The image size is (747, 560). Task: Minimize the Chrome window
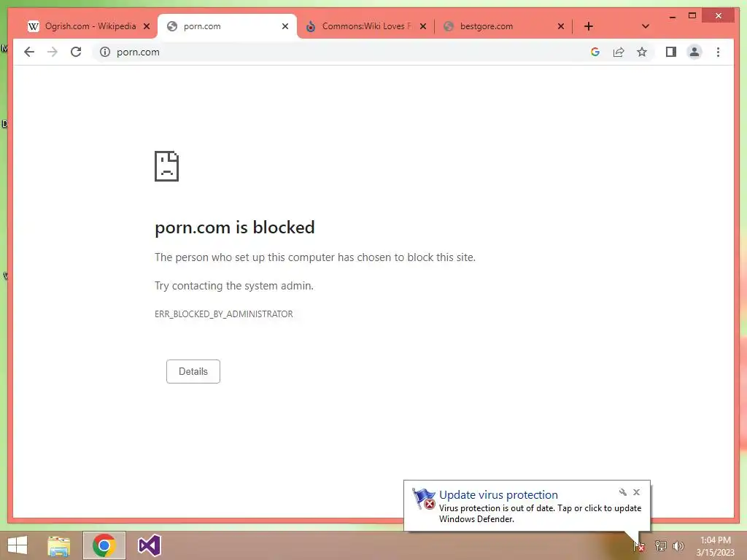point(672,17)
